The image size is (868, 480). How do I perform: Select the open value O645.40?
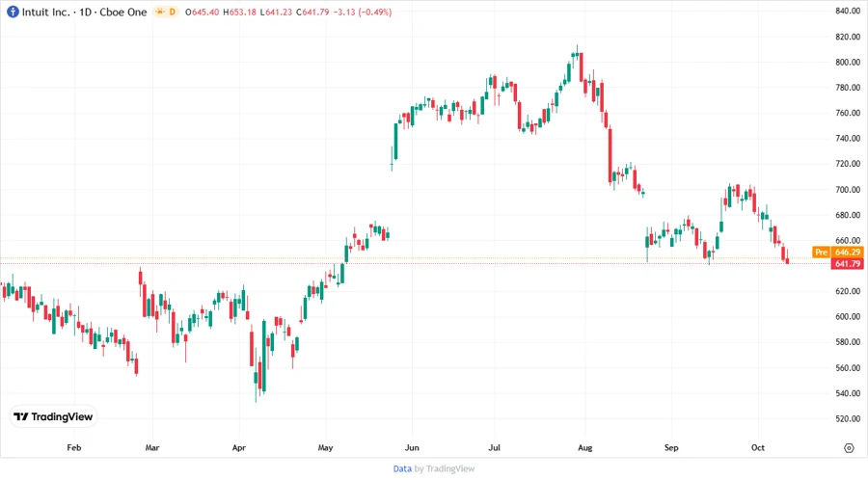[203, 13]
